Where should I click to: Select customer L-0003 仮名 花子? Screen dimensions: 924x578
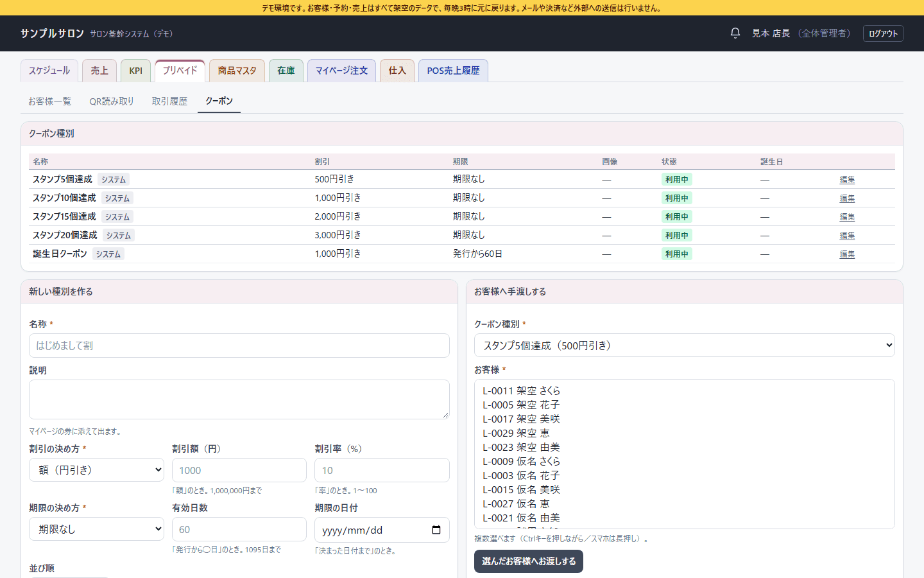click(684, 475)
